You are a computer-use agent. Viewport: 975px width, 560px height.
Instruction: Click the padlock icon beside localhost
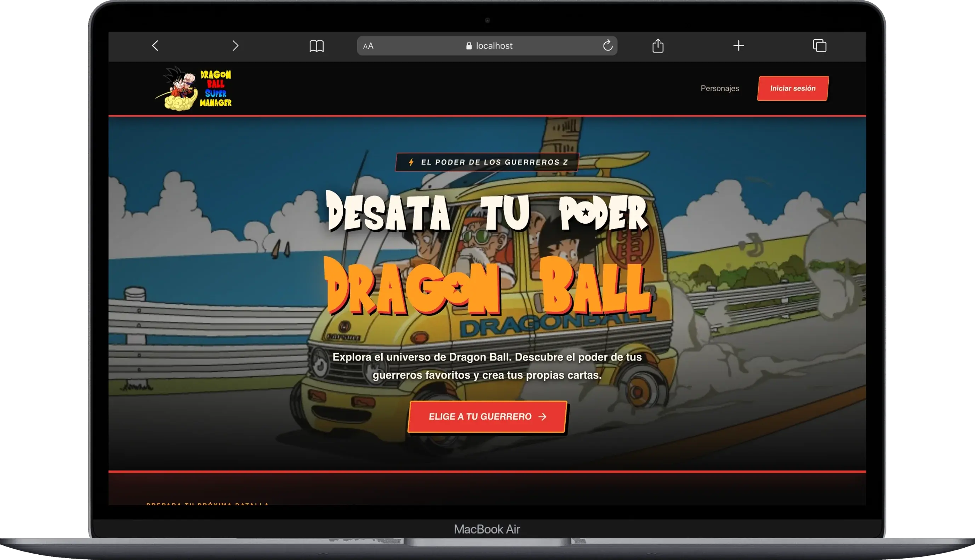pos(469,46)
